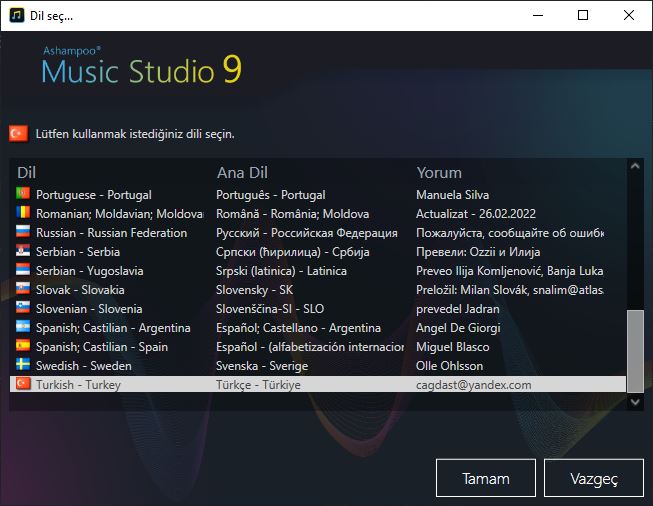
Task: Maximize the Dil seç window
Action: (583, 15)
